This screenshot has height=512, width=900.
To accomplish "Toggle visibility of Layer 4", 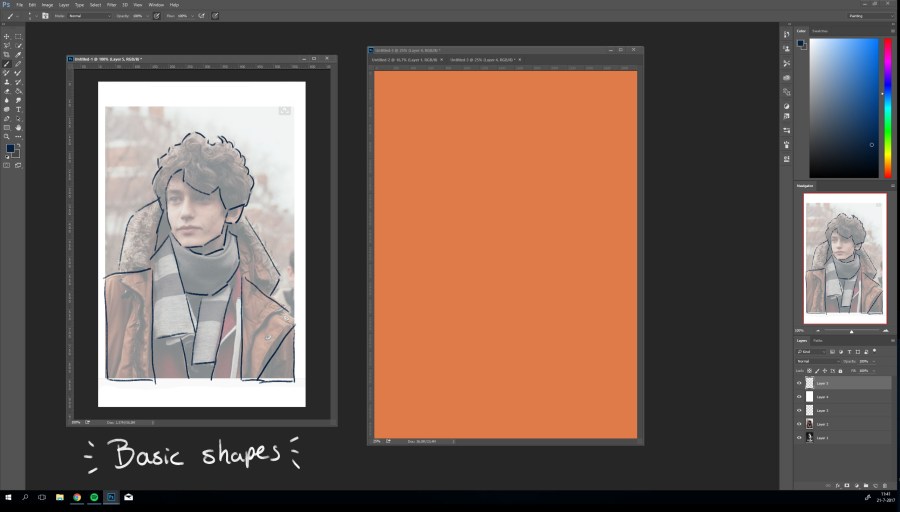I will pos(799,397).
